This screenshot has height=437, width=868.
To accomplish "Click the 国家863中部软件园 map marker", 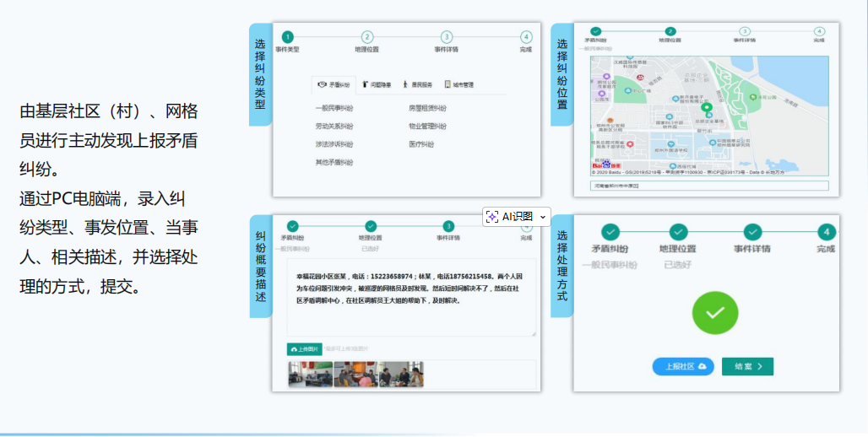I will coord(670,116).
